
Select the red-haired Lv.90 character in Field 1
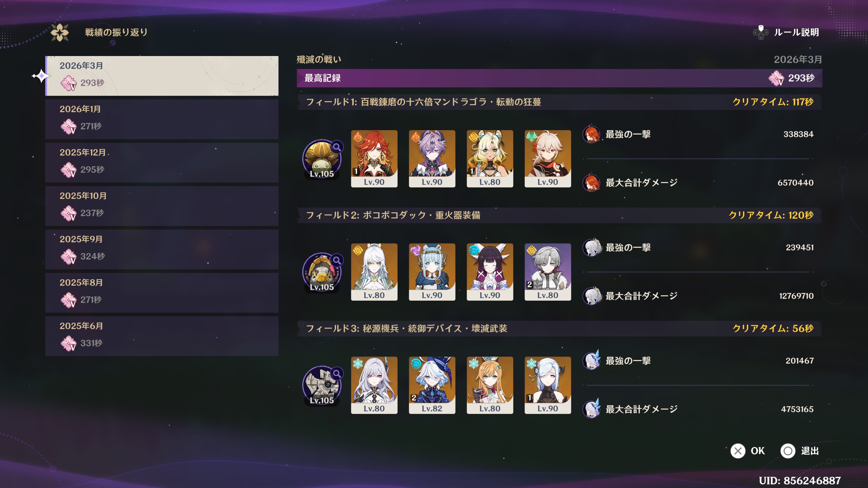374,159
